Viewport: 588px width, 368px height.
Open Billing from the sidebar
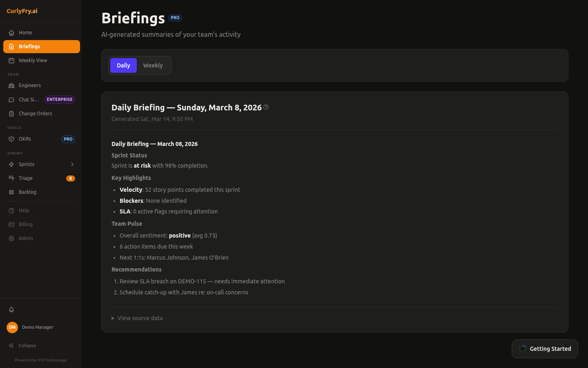tap(27, 224)
